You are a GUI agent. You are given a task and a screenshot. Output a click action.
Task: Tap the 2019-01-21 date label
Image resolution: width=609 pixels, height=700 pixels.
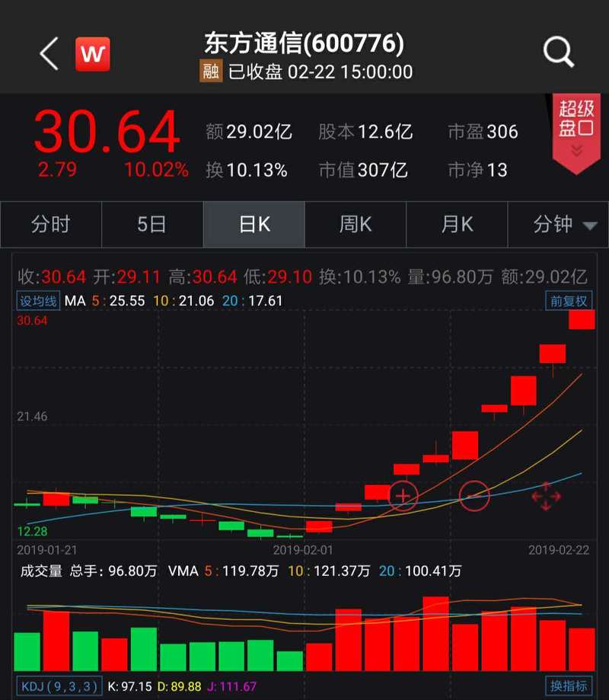(x=47, y=550)
